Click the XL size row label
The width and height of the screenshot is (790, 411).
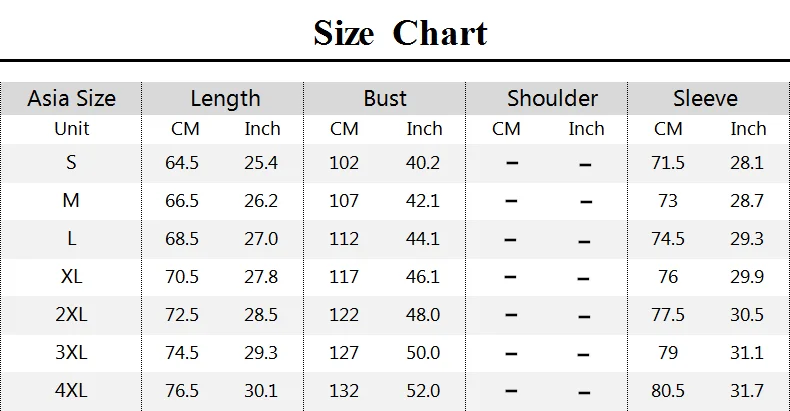[x=71, y=277]
